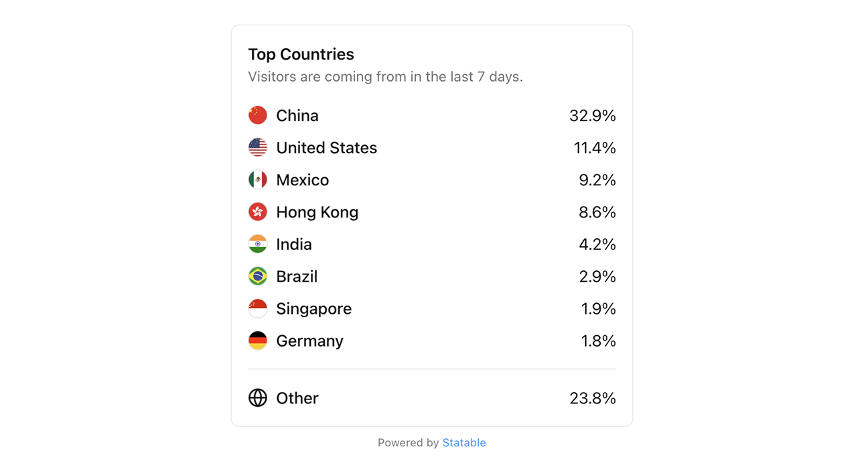868x467 pixels.
Task: Click the Germany flag icon
Action: [x=258, y=340]
